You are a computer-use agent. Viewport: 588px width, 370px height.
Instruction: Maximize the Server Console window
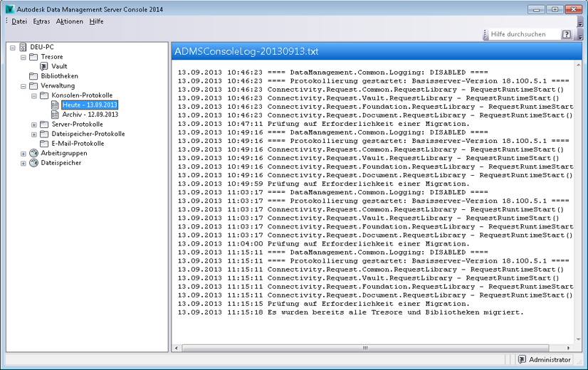point(555,9)
